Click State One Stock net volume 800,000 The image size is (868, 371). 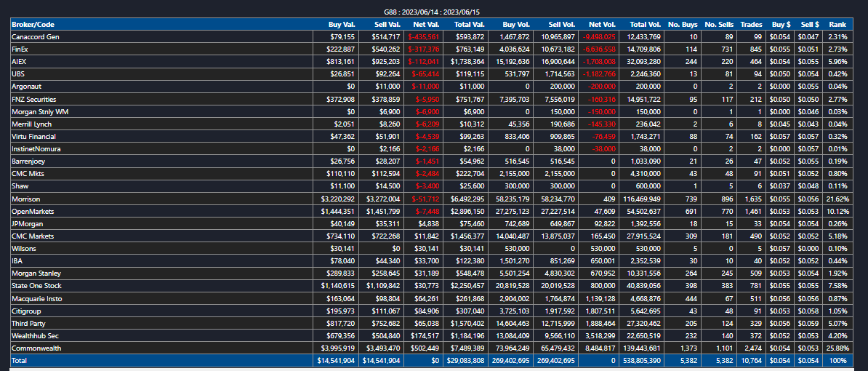point(603,286)
